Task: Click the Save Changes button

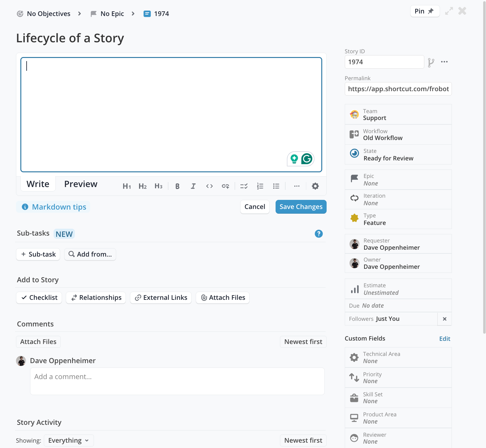Action: 301,207
